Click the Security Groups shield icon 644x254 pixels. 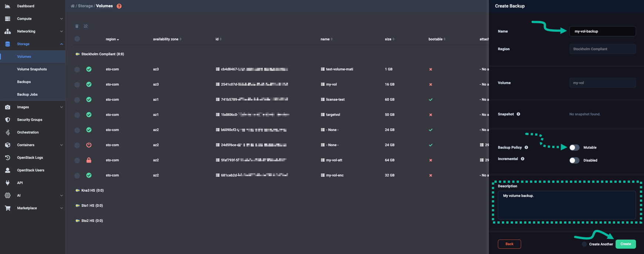coord(7,120)
